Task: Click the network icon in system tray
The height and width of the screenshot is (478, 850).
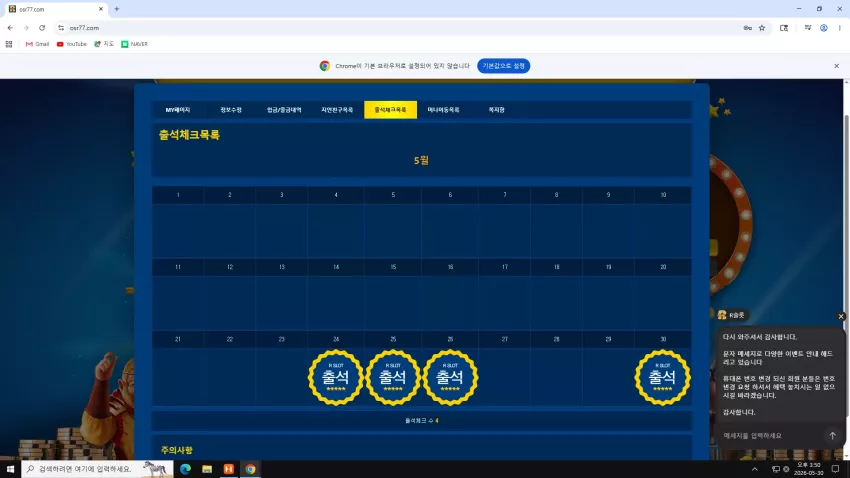Action: (x=776, y=469)
